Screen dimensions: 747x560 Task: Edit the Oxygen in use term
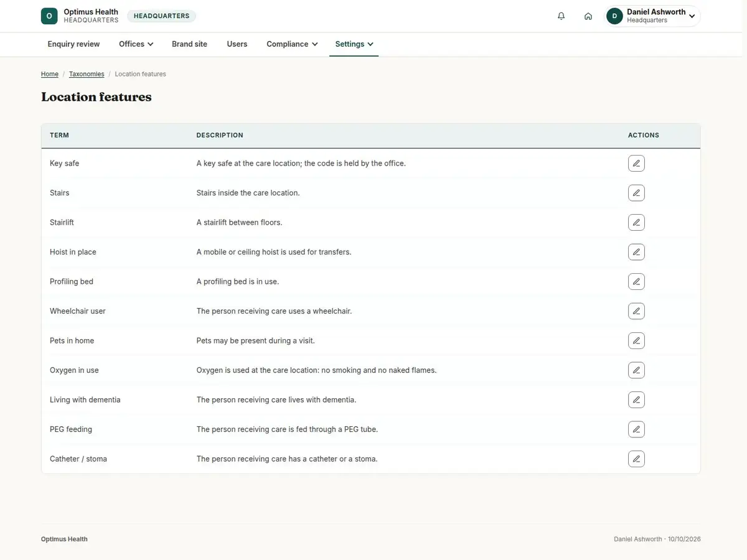[636, 370]
